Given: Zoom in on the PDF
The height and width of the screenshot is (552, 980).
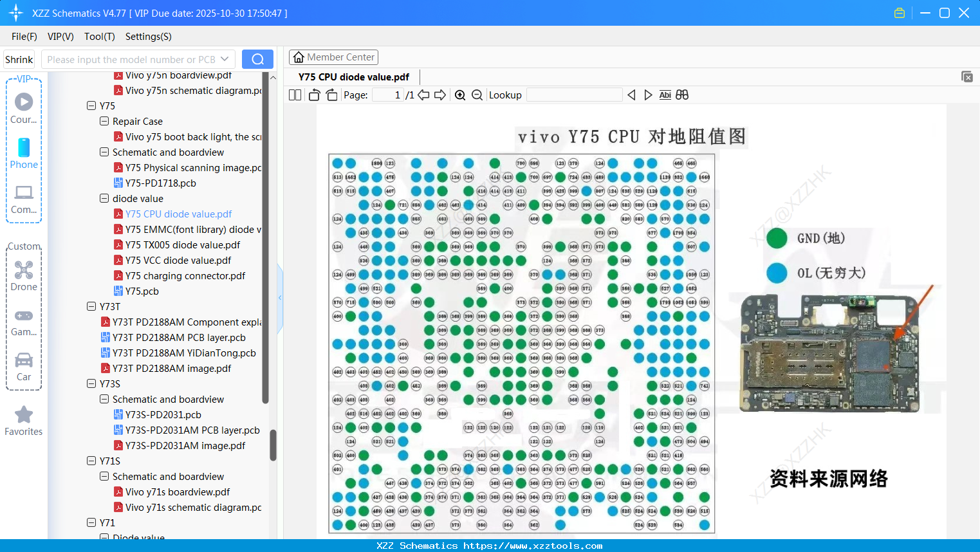Looking at the screenshot, I should [460, 95].
